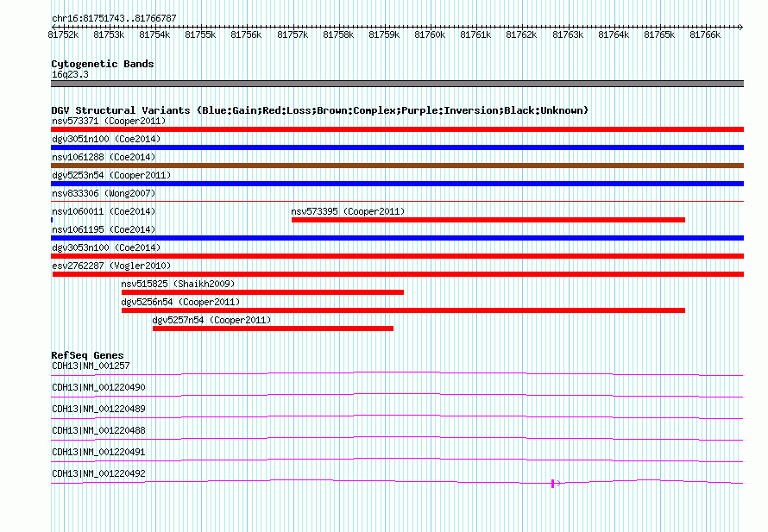The width and height of the screenshot is (768, 532).
Task: Click the brown nsv1061288 complex variant bar
Action: coord(397,166)
